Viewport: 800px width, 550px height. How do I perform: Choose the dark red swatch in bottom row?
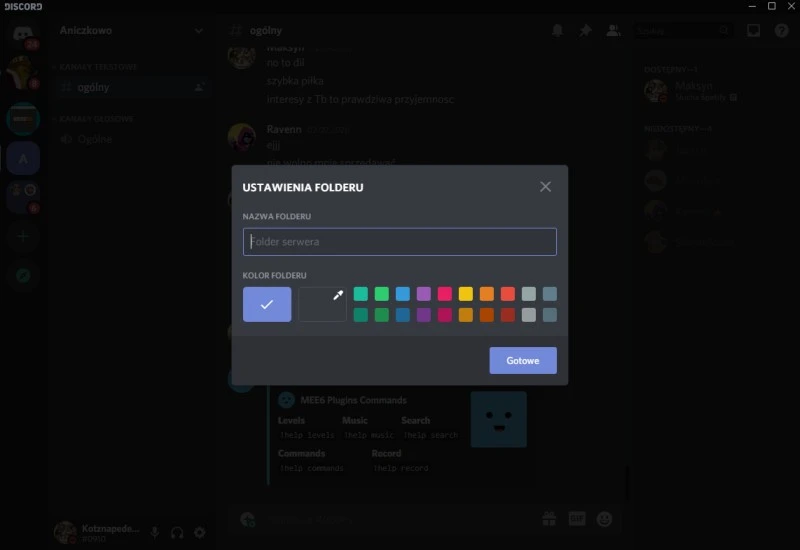[508, 315]
